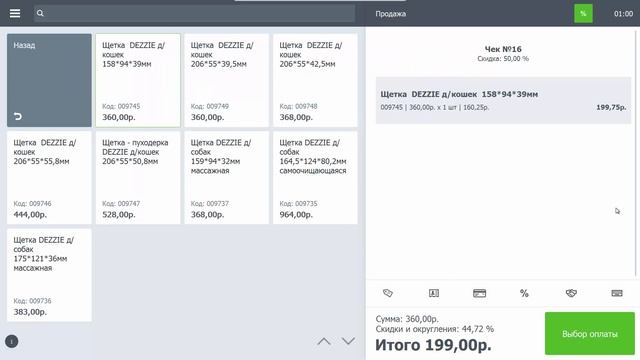Open the hamburger main menu
The height and width of the screenshot is (360, 640).
pos(15,13)
